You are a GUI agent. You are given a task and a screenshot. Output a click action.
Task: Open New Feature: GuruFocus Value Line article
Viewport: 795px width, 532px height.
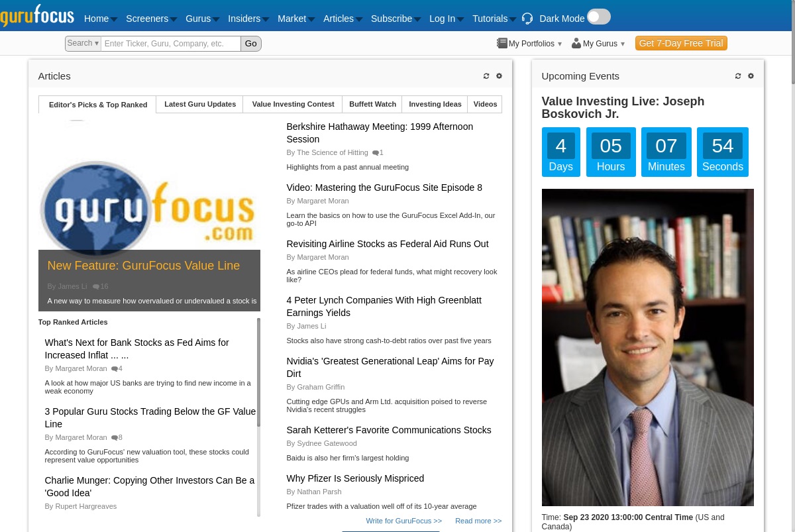pyautogui.click(x=144, y=266)
